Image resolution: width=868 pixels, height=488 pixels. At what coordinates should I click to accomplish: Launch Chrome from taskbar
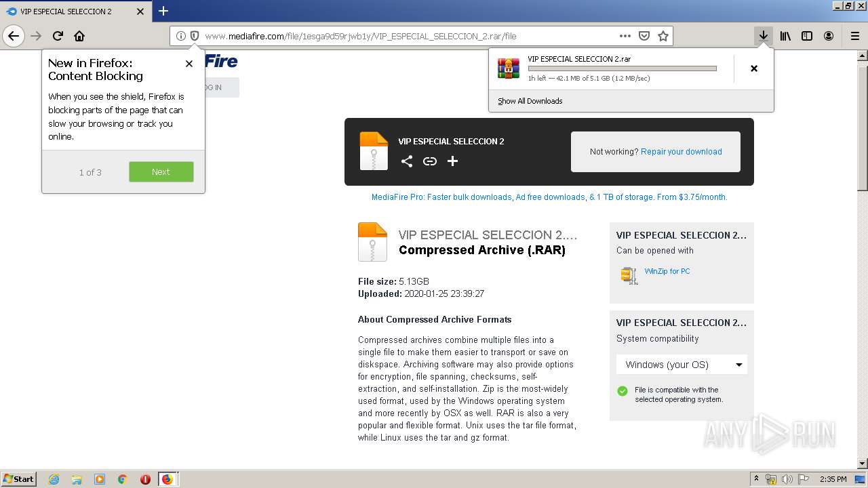click(x=123, y=479)
